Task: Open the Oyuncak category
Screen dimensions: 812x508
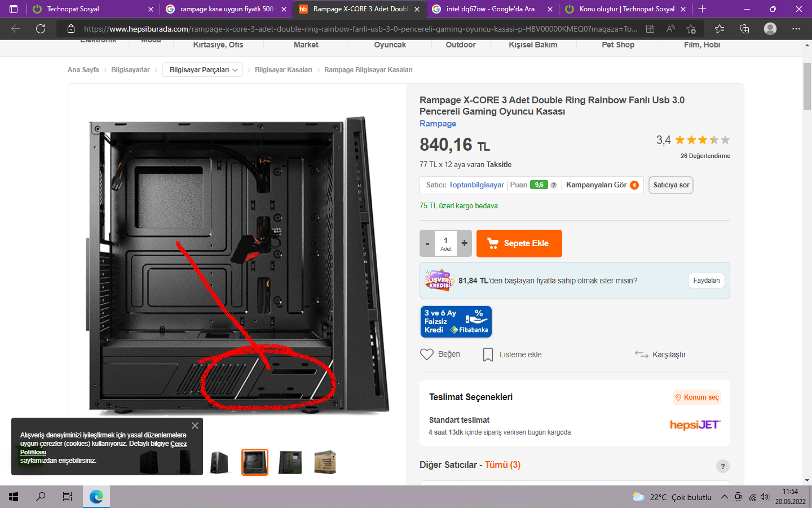Action: coord(390,45)
